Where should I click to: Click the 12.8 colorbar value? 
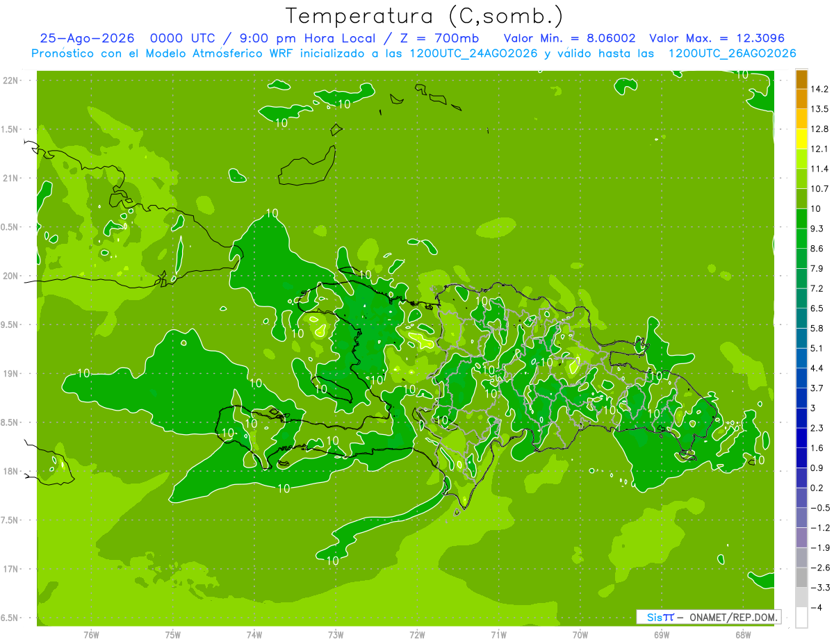[x=819, y=129]
